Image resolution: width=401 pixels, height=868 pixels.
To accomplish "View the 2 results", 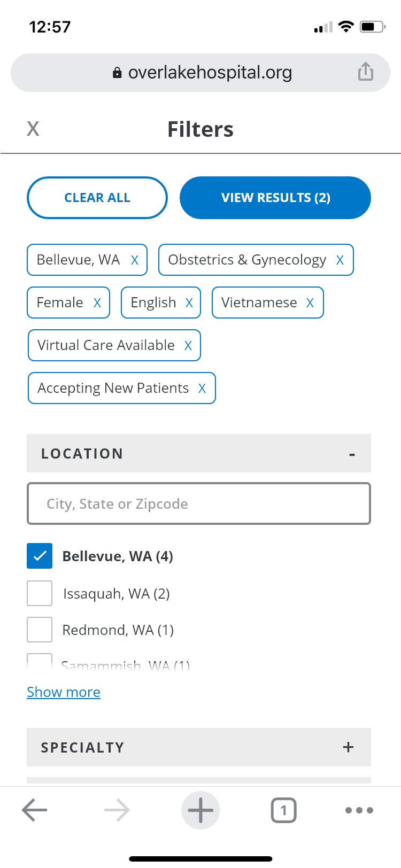I will pos(275,198).
